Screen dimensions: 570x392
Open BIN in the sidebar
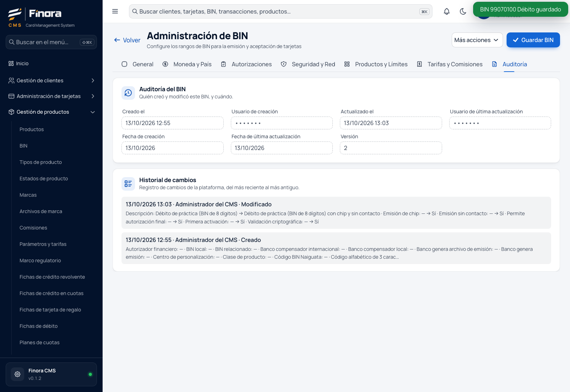(x=24, y=146)
